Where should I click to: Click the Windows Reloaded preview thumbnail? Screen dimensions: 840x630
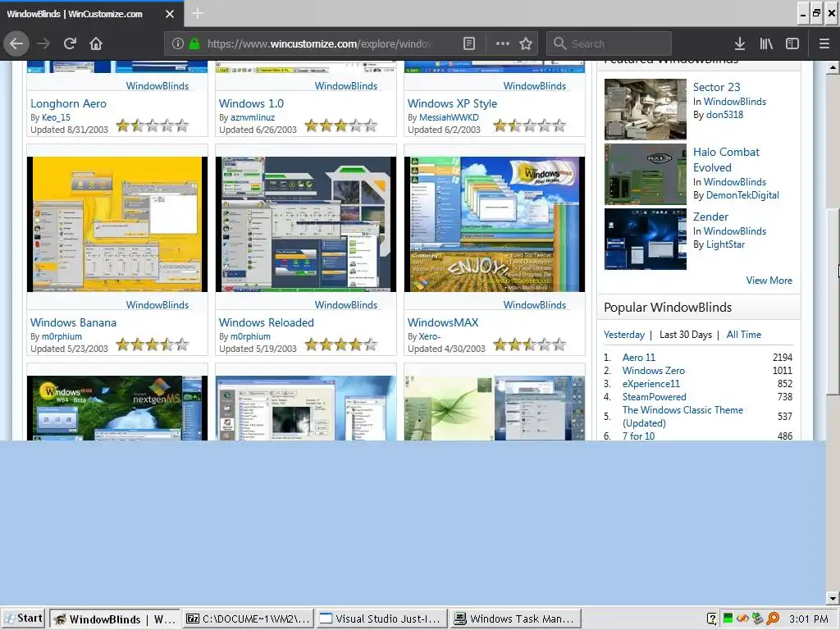(306, 224)
